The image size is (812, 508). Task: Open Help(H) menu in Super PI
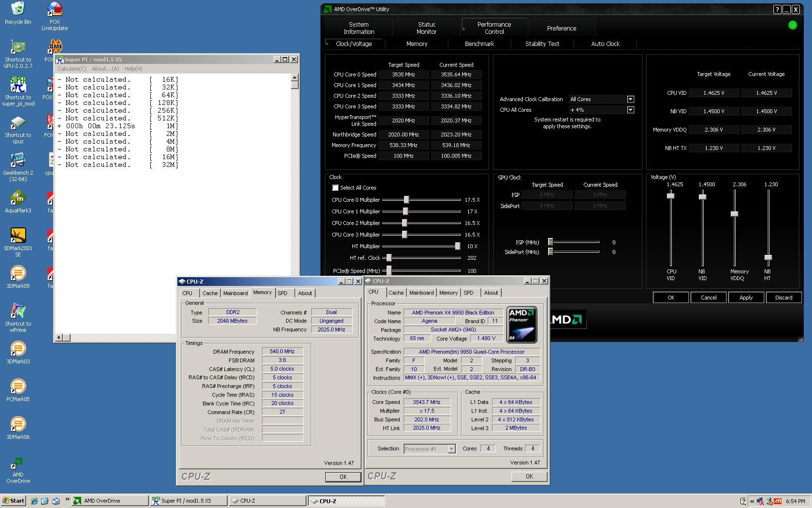[133, 69]
